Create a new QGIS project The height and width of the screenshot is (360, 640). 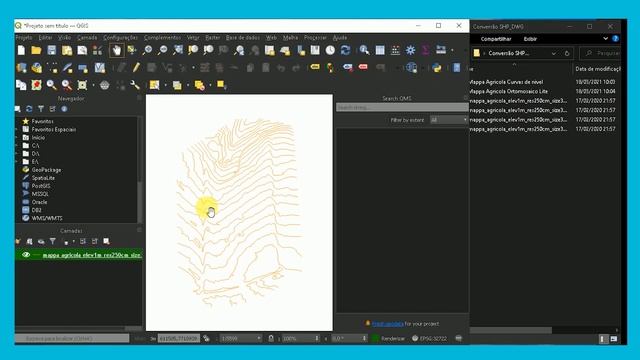pos(21,50)
